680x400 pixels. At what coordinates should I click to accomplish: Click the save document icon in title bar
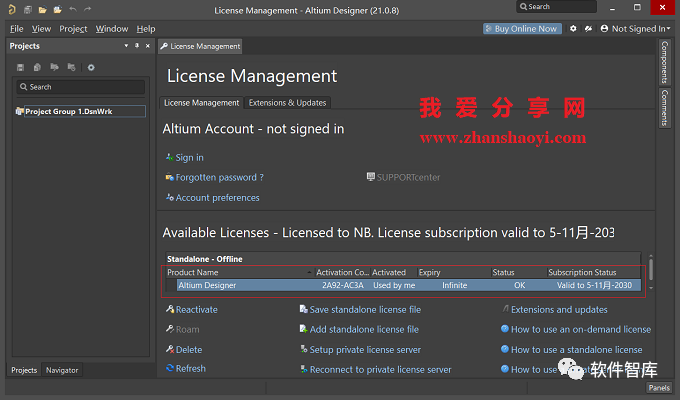pyautogui.click(x=28, y=10)
